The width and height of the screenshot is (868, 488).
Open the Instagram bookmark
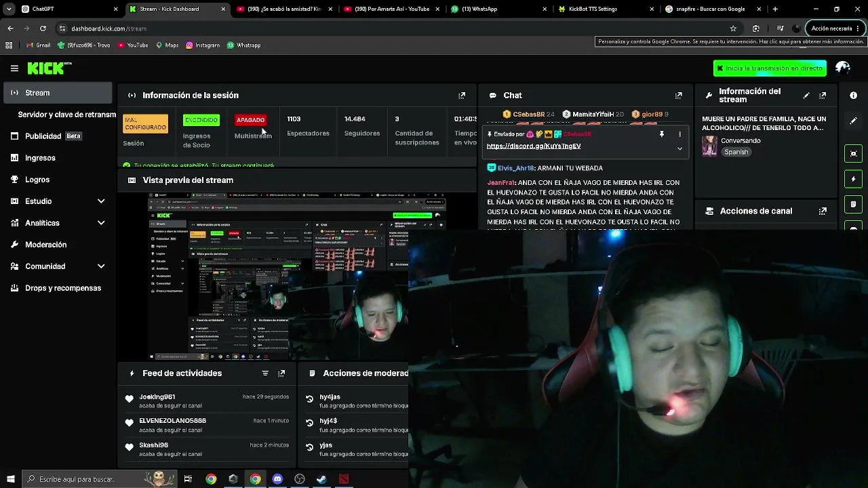click(201, 45)
